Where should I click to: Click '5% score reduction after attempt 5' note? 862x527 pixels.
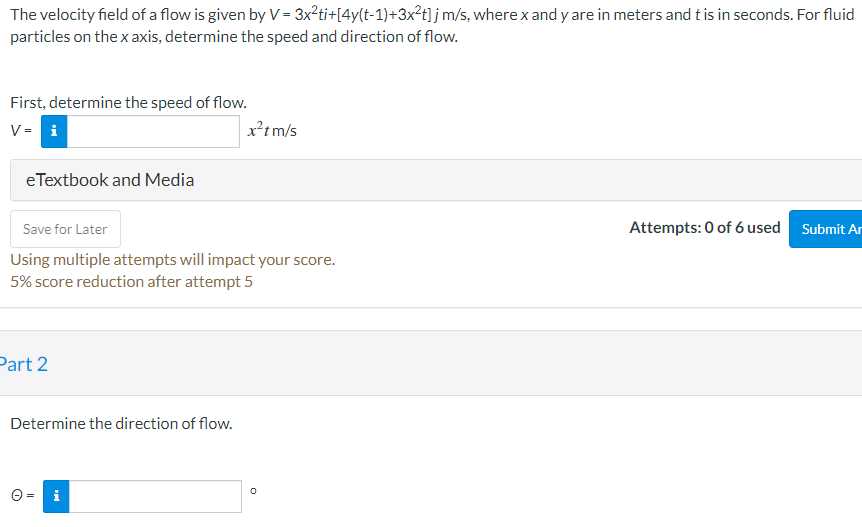(x=131, y=281)
